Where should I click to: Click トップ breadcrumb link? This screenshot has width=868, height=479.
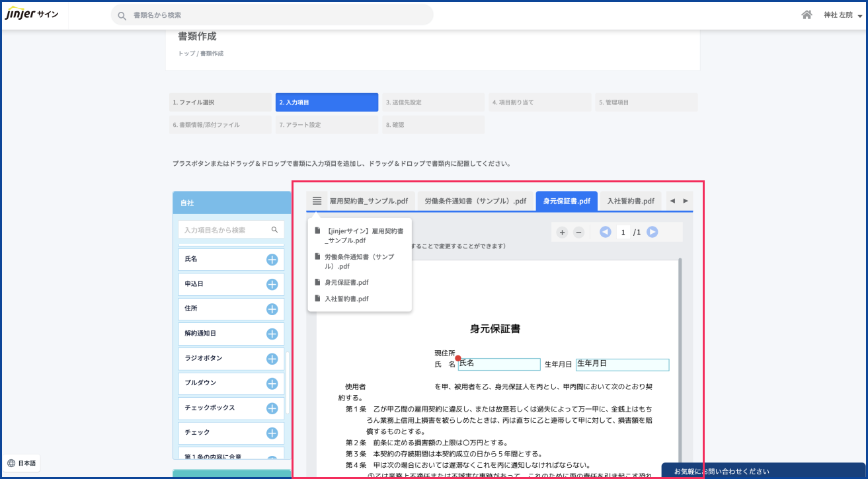[186, 54]
